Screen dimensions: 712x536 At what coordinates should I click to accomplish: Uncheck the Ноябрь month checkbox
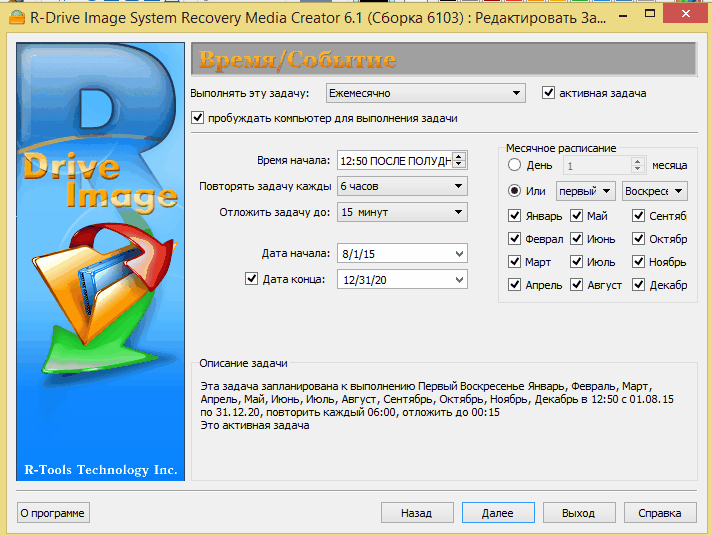(x=639, y=262)
